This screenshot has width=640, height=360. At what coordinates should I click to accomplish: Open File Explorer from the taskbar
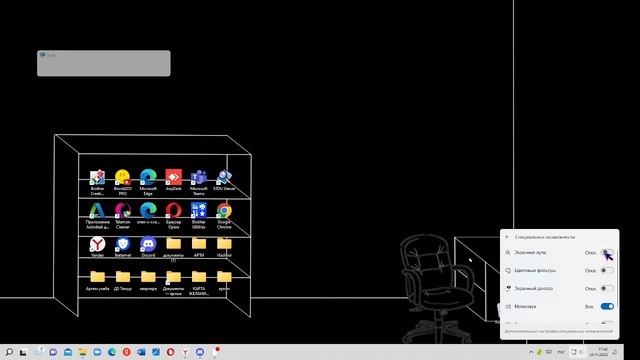tap(82, 352)
